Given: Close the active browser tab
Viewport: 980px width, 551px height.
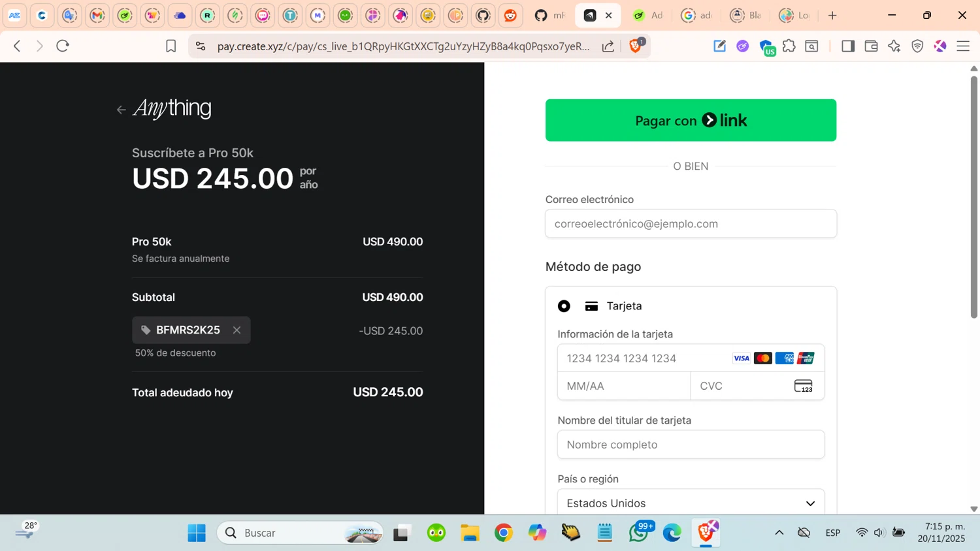Looking at the screenshot, I should (x=608, y=15).
